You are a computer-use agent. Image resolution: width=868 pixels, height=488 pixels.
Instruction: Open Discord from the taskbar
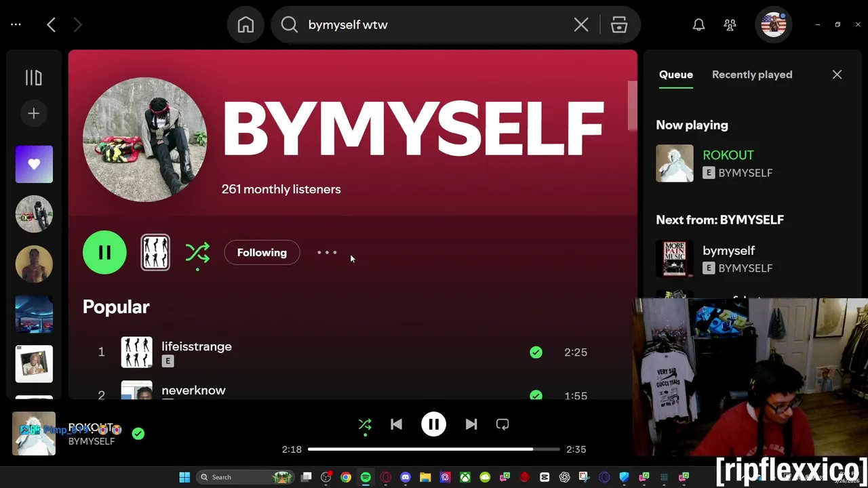pyautogui.click(x=406, y=477)
